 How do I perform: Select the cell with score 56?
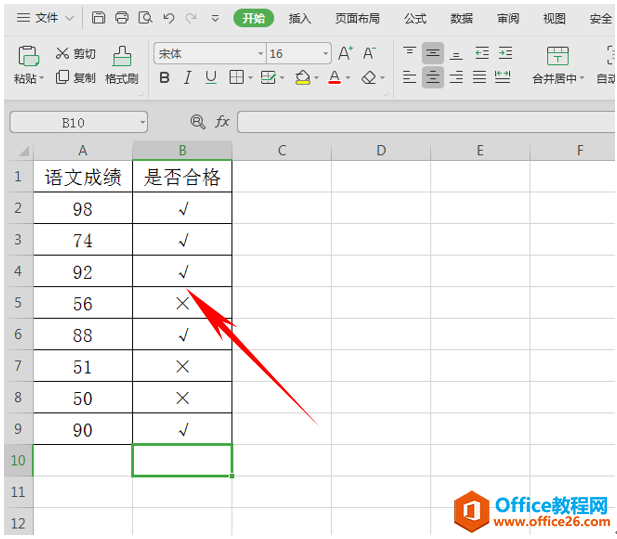[x=83, y=303]
